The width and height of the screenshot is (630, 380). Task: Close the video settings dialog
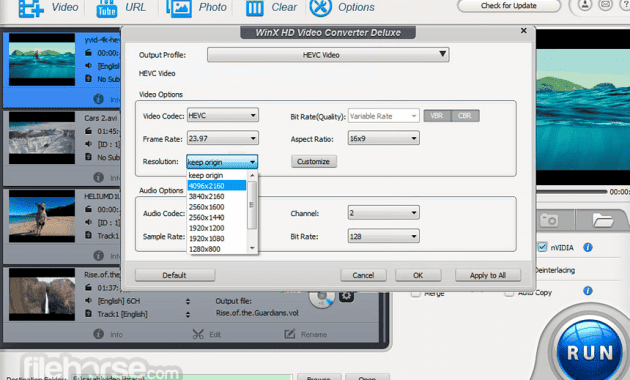coord(524,31)
